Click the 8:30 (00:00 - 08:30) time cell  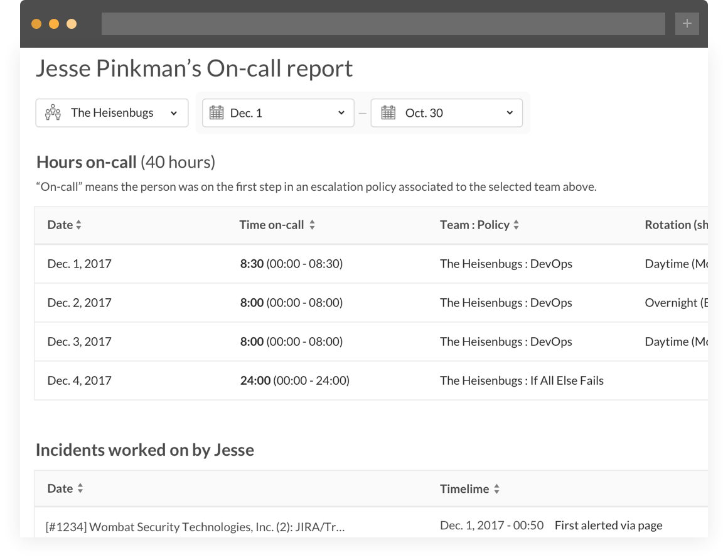pyautogui.click(x=291, y=264)
